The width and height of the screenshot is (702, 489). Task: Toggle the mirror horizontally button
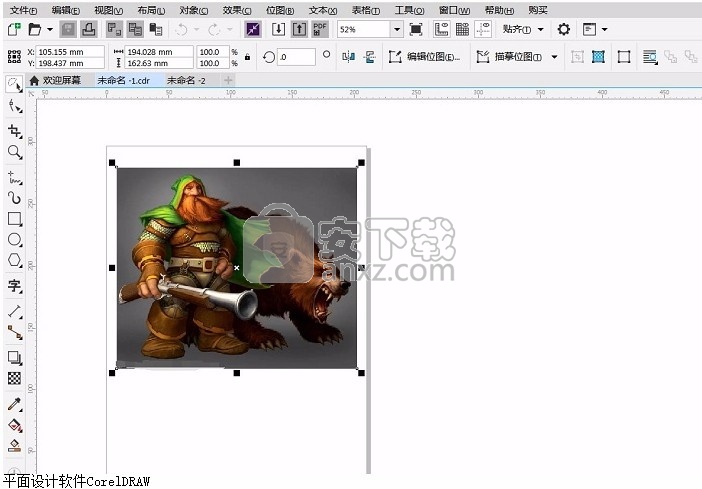347,57
